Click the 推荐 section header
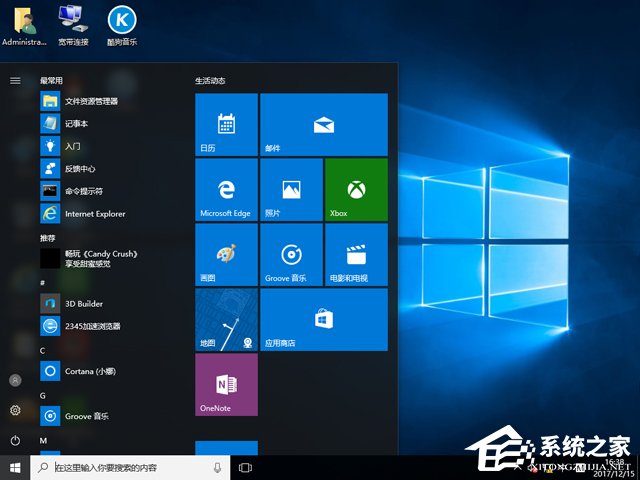The image size is (640, 480). [47, 238]
